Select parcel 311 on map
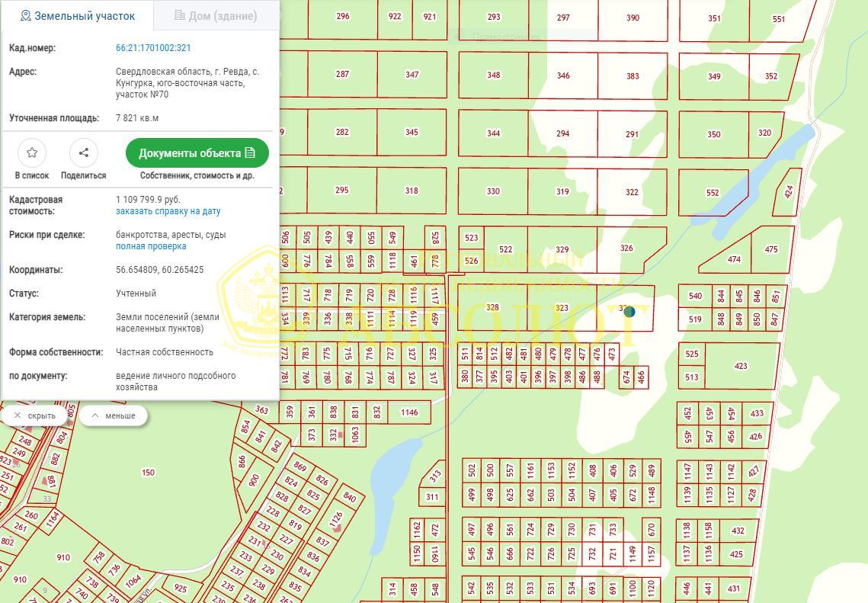This screenshot has width=868, height=603. 432,497
